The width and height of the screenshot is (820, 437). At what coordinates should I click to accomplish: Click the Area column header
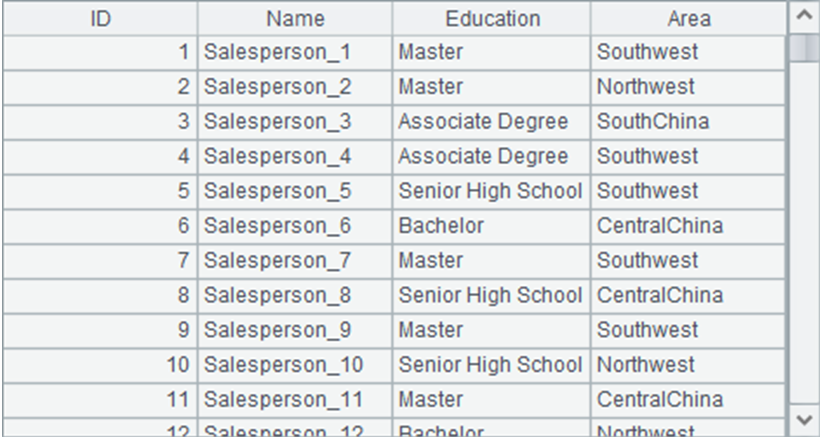[689, 19]
